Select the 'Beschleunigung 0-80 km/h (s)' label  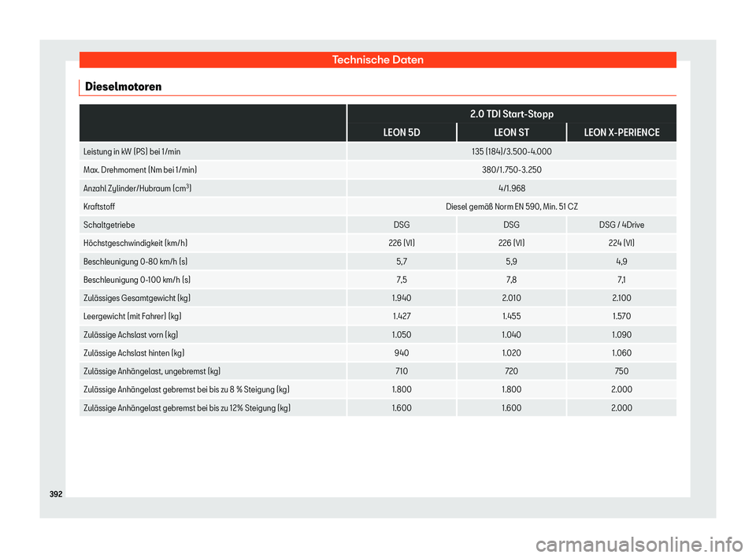click(135, 262)
